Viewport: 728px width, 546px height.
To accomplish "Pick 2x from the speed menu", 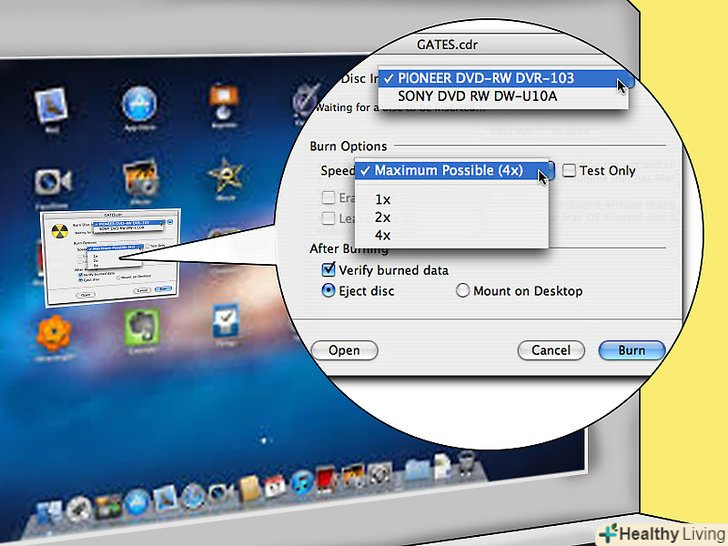I will (383, 217).
